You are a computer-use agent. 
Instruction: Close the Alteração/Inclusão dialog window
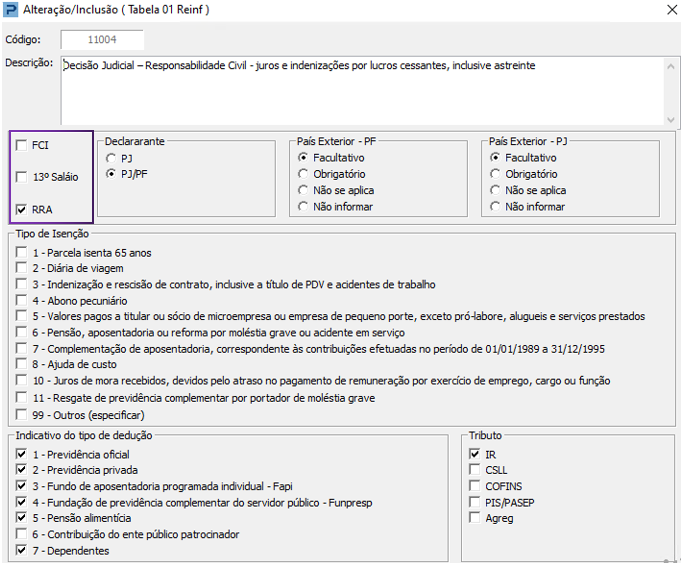672,10
